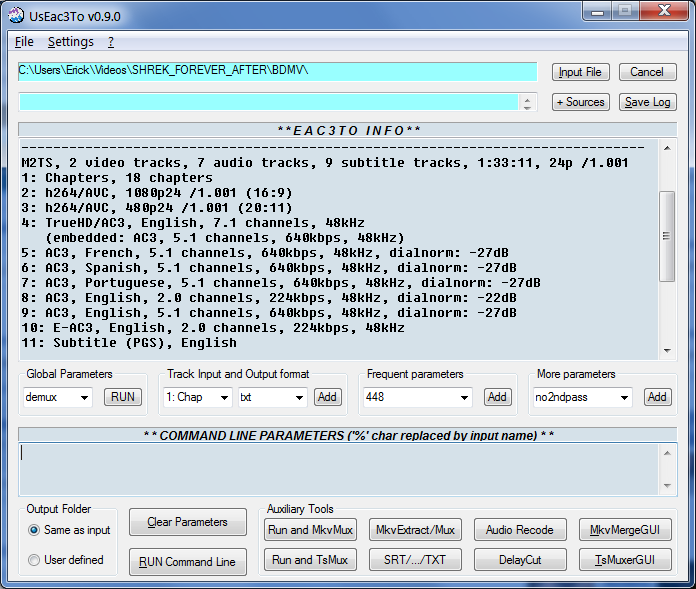Select the 'User defined' output folder option
Image resolution: width=696 pixels, height=589 pixels.
(x=66, y=560)
